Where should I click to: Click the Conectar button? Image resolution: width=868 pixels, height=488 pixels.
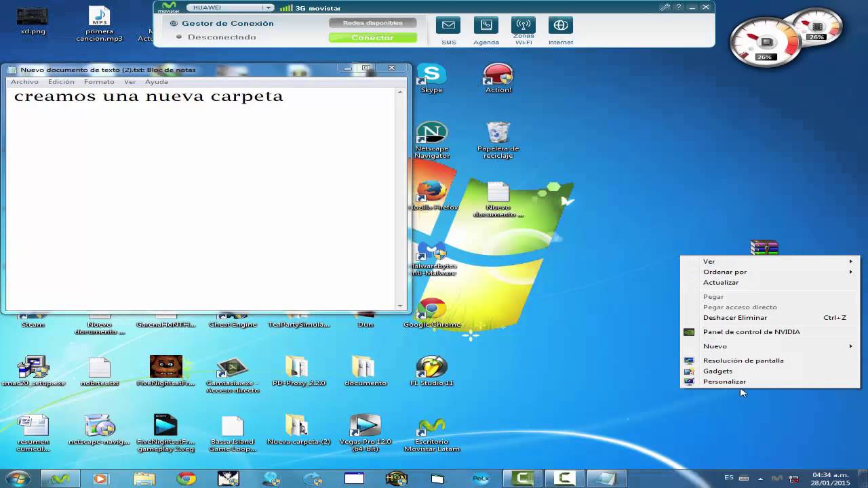(x=372, y=38)
